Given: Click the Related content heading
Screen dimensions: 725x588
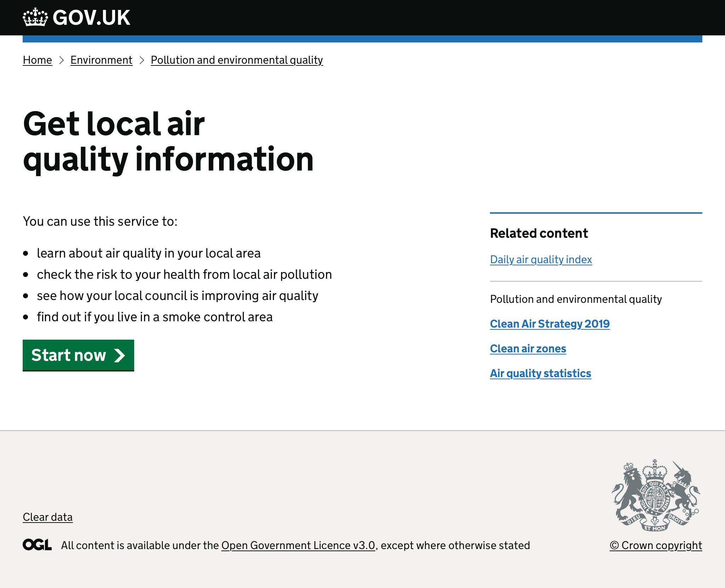Looking at the screenshot, I should click(539, 234).
